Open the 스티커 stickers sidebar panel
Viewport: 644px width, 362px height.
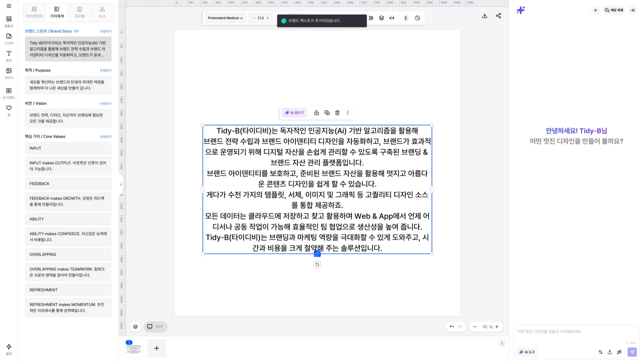point(9,39)
